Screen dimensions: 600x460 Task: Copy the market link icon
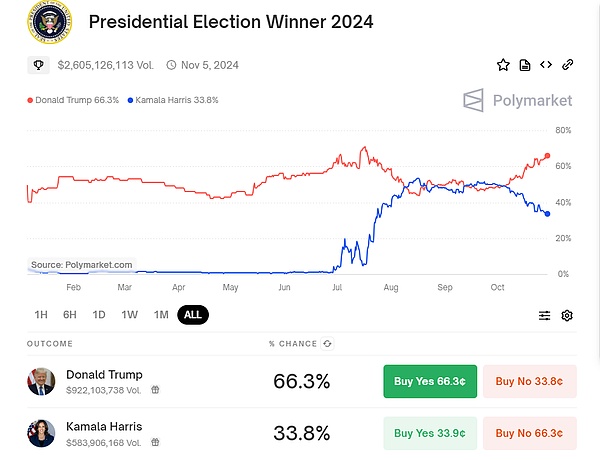pyautogui.click(x=567, y=65)
